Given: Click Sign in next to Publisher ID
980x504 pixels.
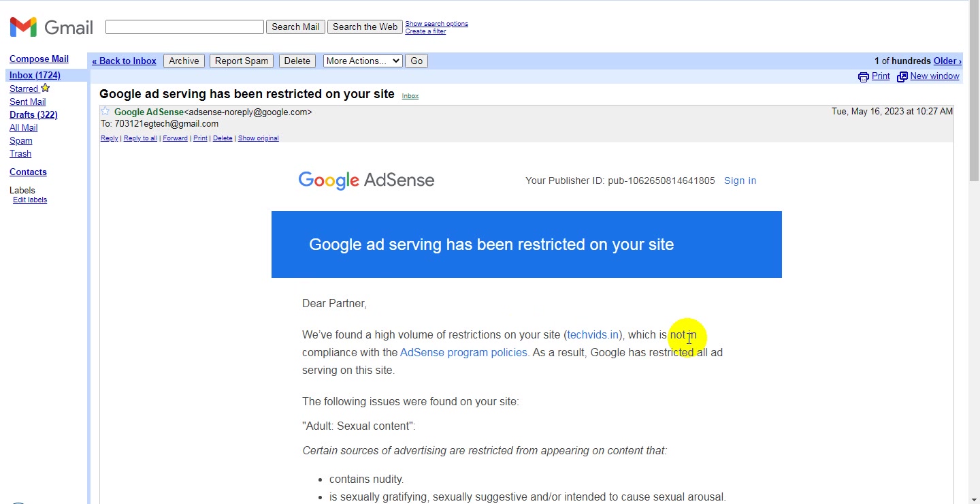Looking at the screenshot, I should coord(740,180).
